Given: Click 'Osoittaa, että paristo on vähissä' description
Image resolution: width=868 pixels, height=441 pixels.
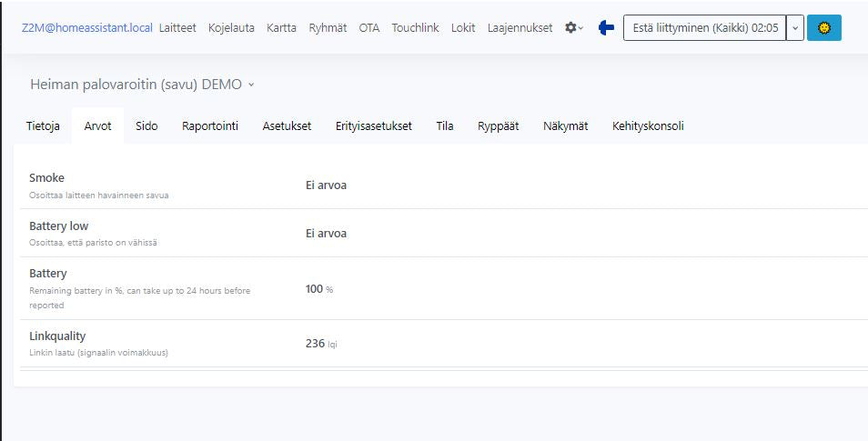Looking at the screenshot, I should (x=93, y=243).
